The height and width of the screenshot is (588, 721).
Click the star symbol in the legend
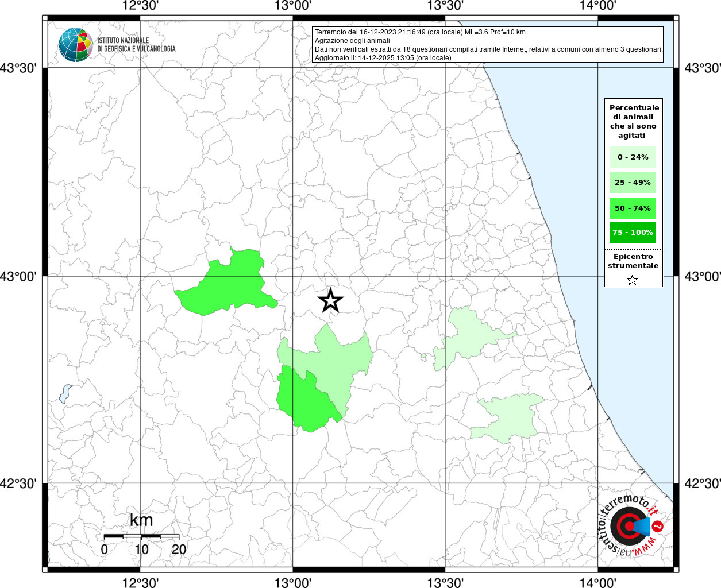633,280
